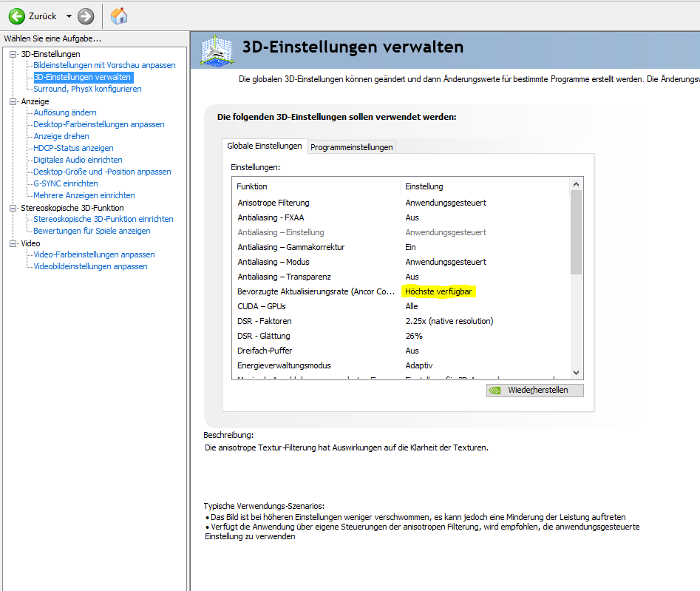700x591 pixels.
Task: Open Videobildeinstellungen anpassen
Action: [x=91, y=266]
